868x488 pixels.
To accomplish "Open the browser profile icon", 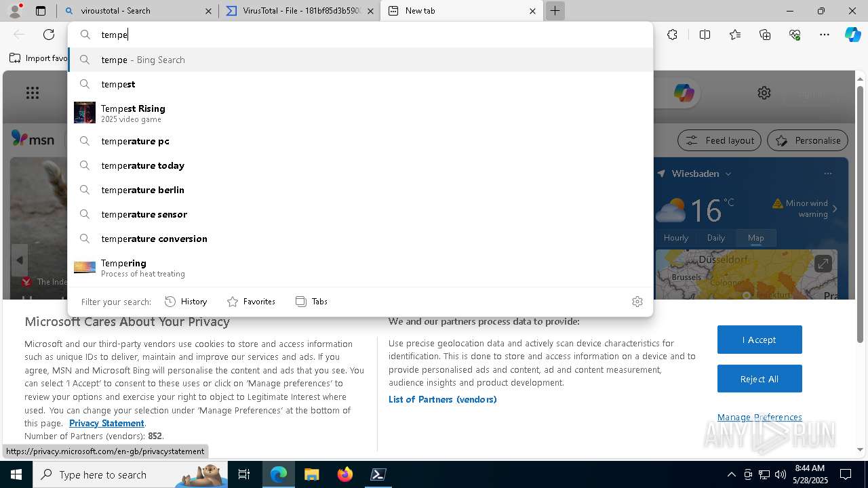I will tap(15, 10).
